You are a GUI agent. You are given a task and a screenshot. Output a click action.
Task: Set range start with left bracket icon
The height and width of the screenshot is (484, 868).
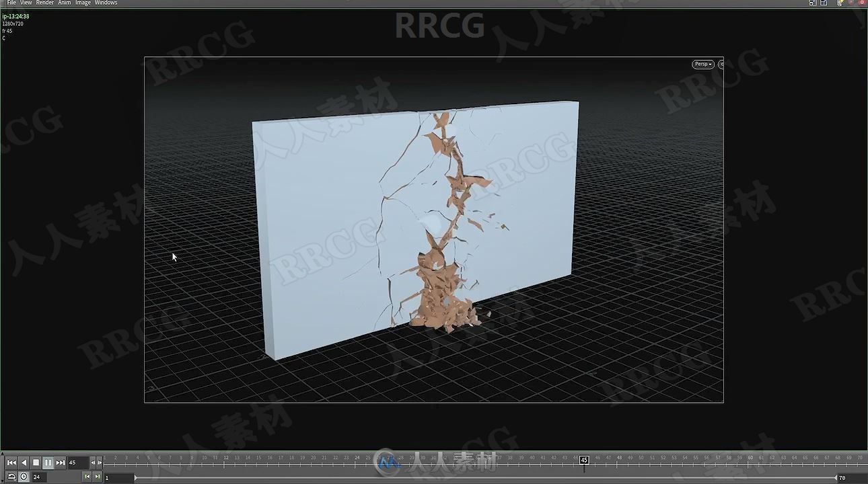[87, 477]
